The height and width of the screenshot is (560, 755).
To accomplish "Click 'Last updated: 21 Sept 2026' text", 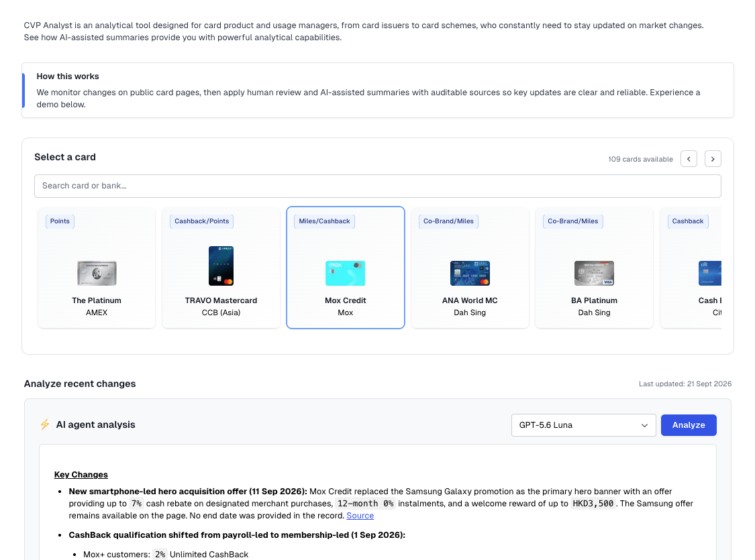I will click(685, 384).
